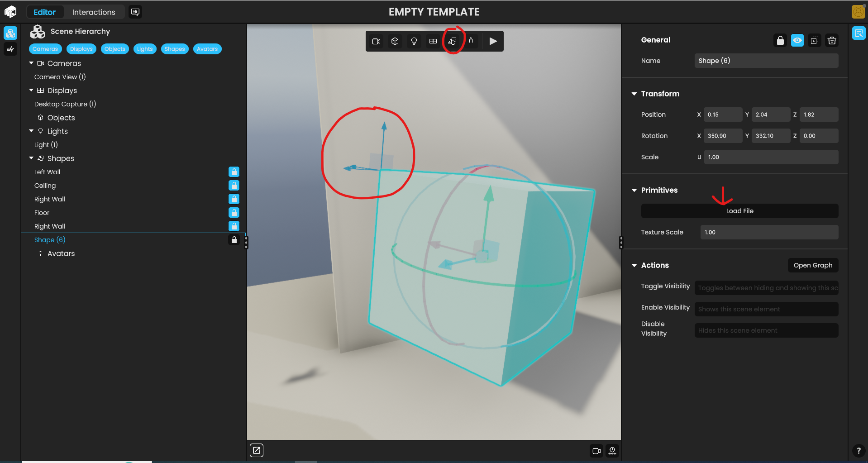Collapse the Cameras tree group
Screen dimensions: 868x463
pyautogui.click(x=31, y=63)
